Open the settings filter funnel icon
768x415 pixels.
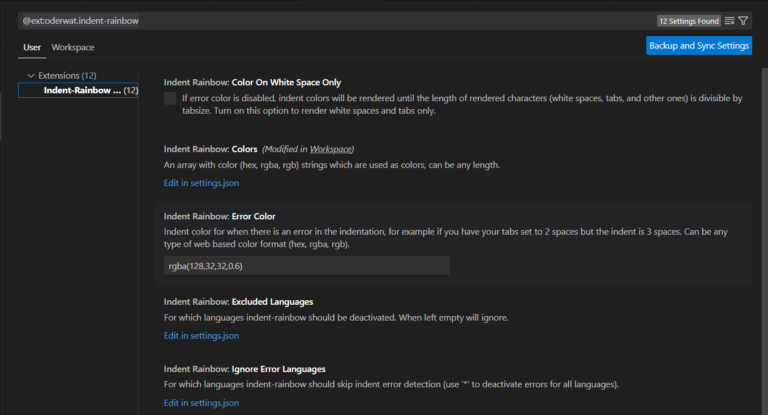point(743,20)
